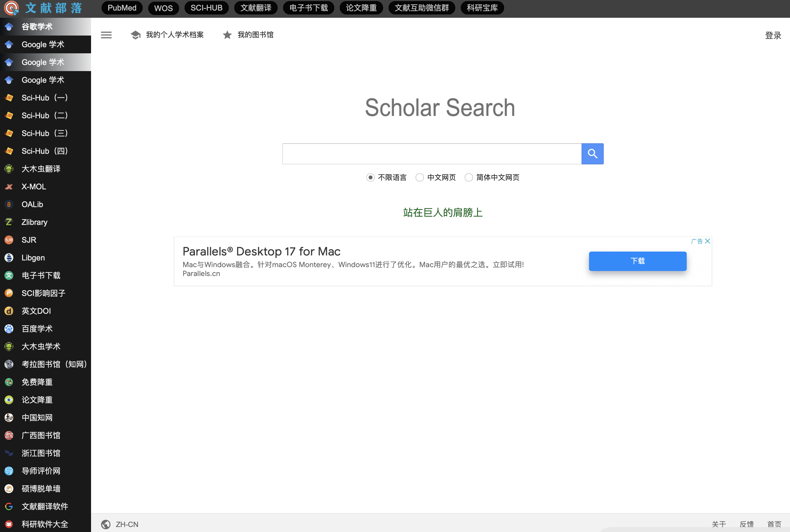Click the X-MOL sidebar icon
Image resolution: width=790 pixels, height=532 pixels.
tap(9, 187)
